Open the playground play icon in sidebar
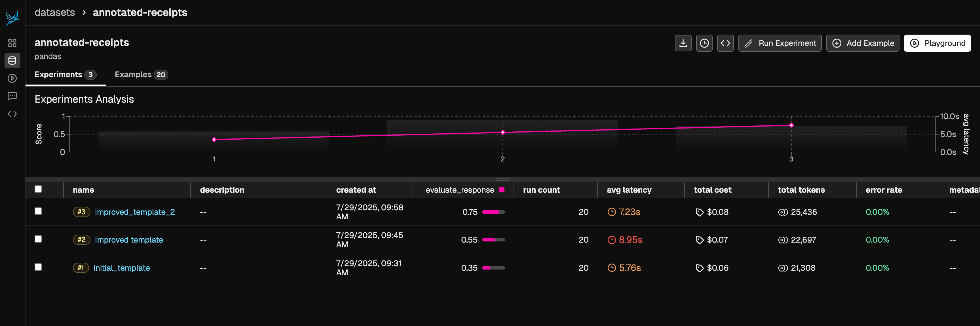 (x=12, y=79)
